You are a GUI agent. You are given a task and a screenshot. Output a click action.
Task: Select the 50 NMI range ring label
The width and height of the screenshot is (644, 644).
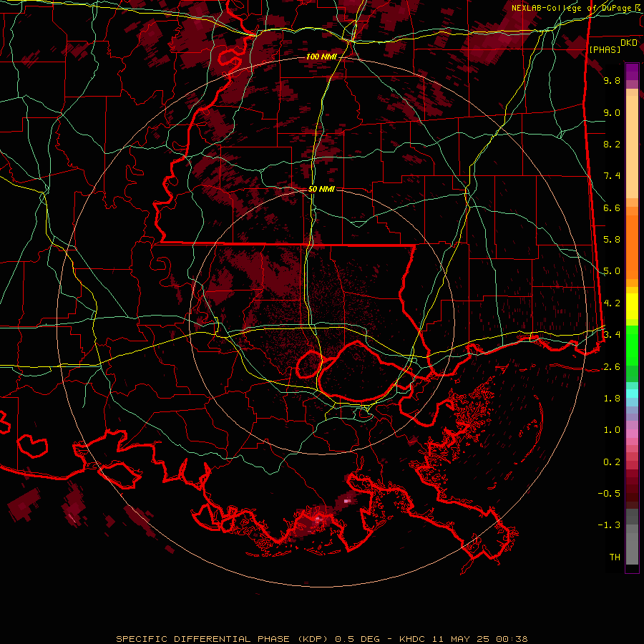tap(321, 189)
